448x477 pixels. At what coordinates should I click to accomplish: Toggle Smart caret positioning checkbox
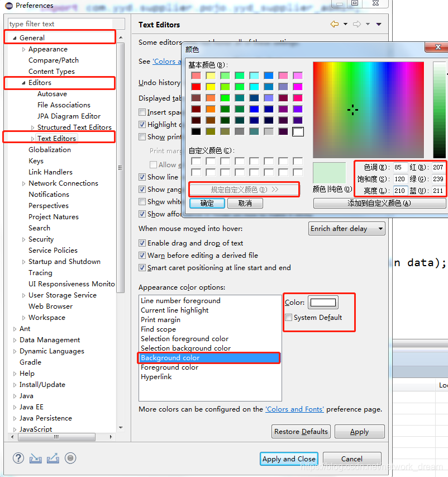[142, 268]
